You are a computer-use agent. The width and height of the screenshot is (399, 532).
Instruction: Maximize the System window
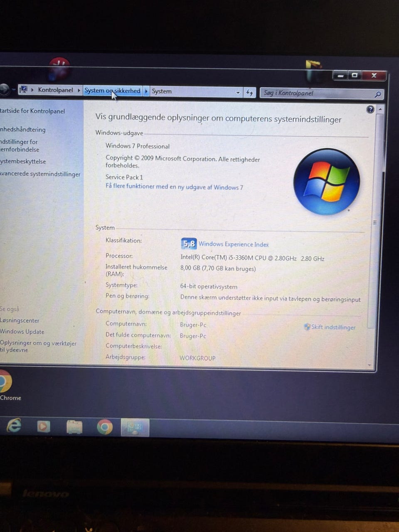click(355, 76)
